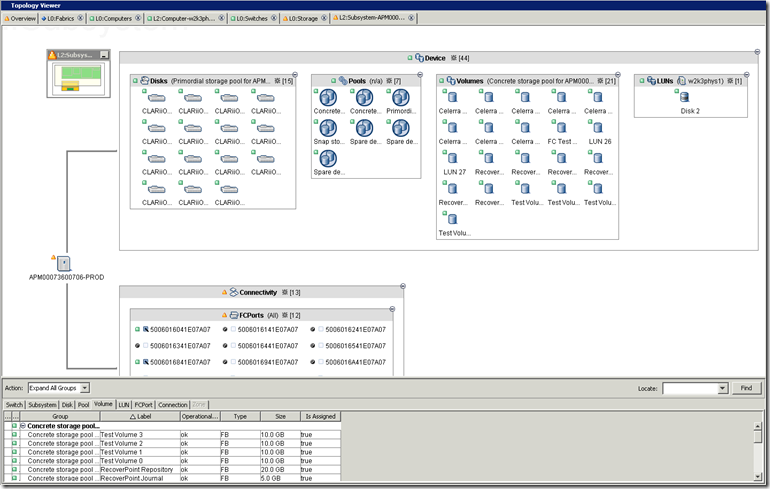Select the Test Volume 3 table row
This screenshot has width=770, height=489.
tap(172, 435)
